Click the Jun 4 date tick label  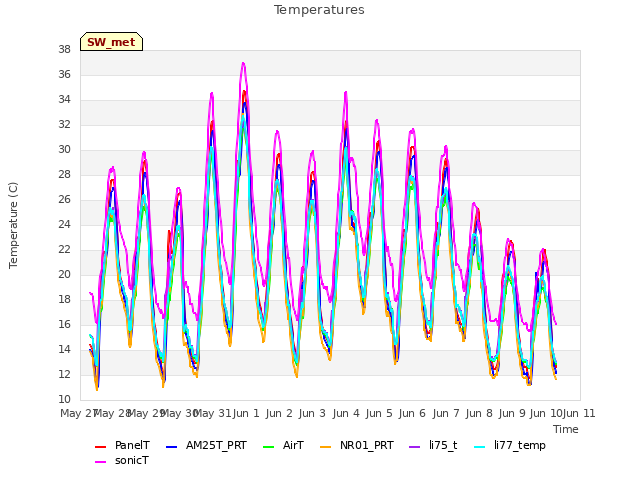coord(346,413)
